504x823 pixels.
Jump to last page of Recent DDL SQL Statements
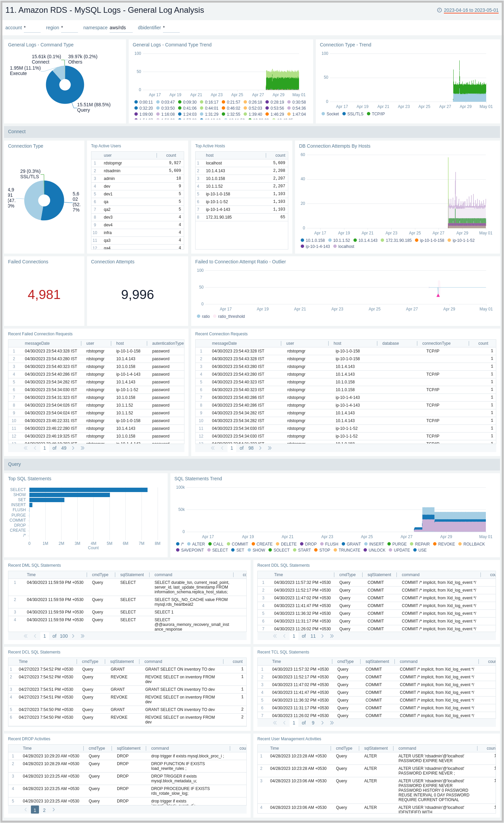(332, 636)
